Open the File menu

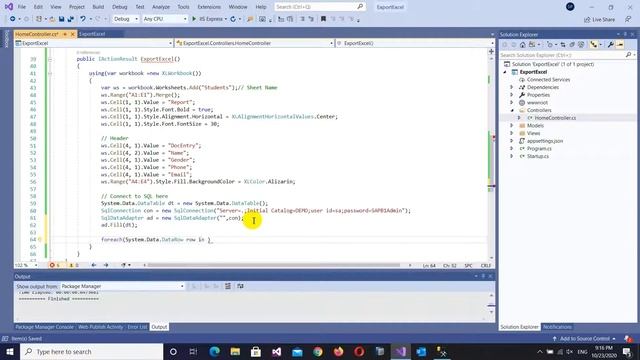click(22, 7)
